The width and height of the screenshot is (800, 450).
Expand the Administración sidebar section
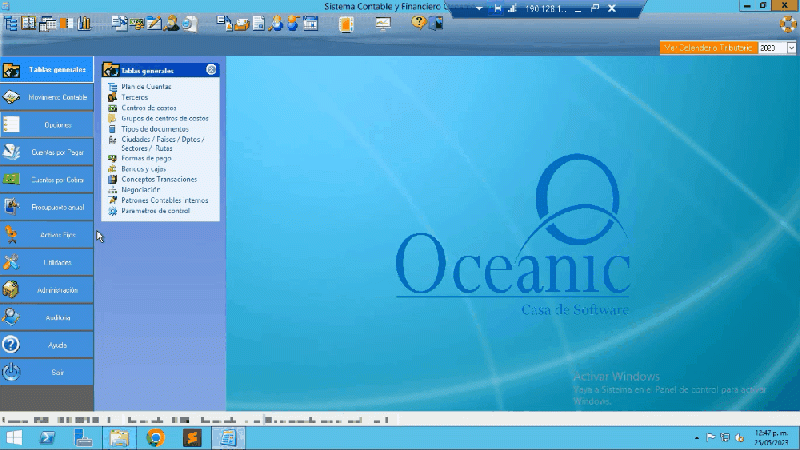(47, 290)
